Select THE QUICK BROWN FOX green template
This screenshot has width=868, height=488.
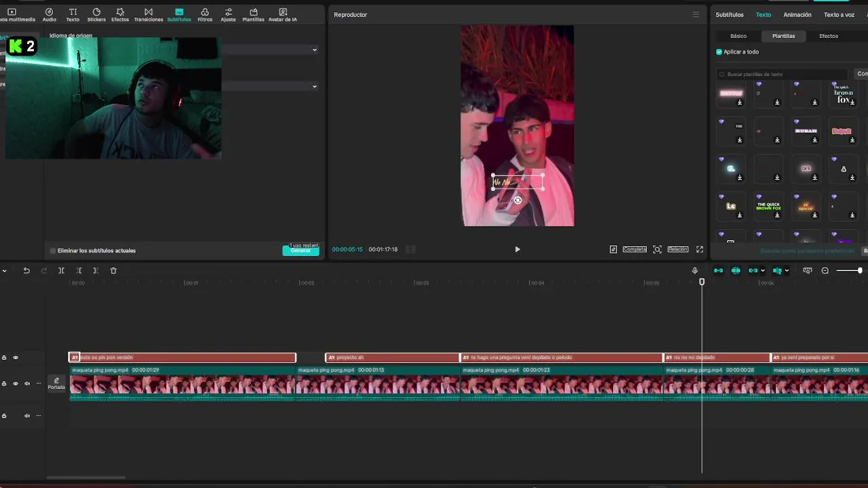(x=768, y=207)
